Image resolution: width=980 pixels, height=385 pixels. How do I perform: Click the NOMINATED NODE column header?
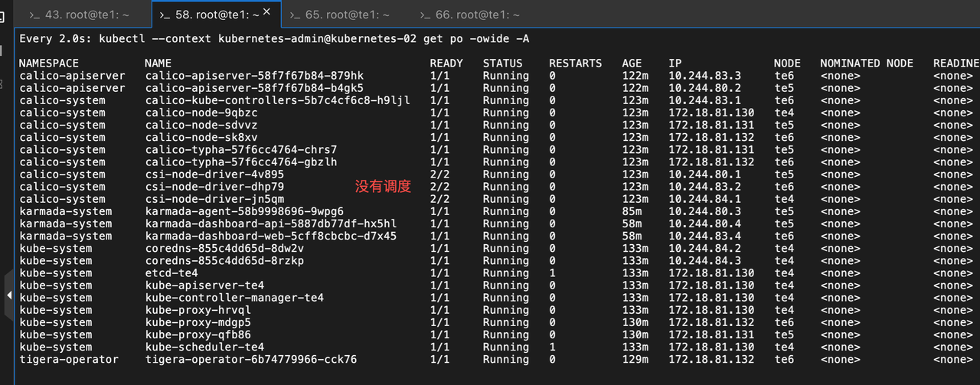tap(867, 64)
